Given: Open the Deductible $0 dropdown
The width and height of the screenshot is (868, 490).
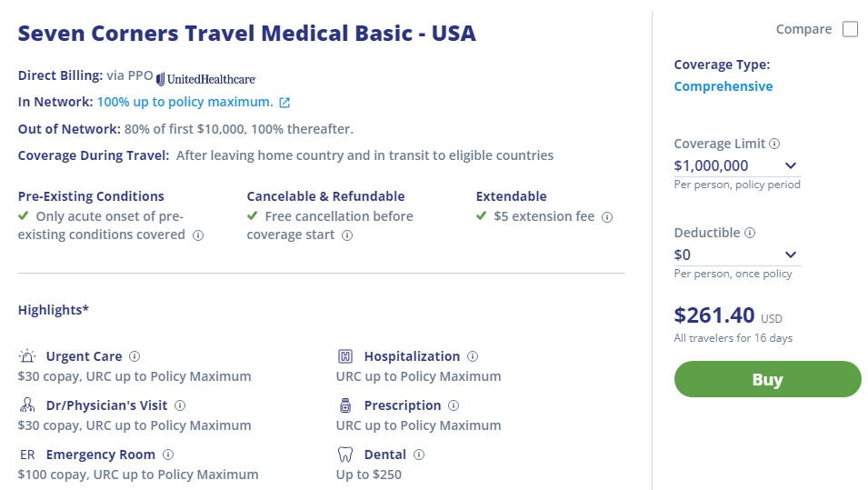Looking at the screenshot, I should click(736, 255).
